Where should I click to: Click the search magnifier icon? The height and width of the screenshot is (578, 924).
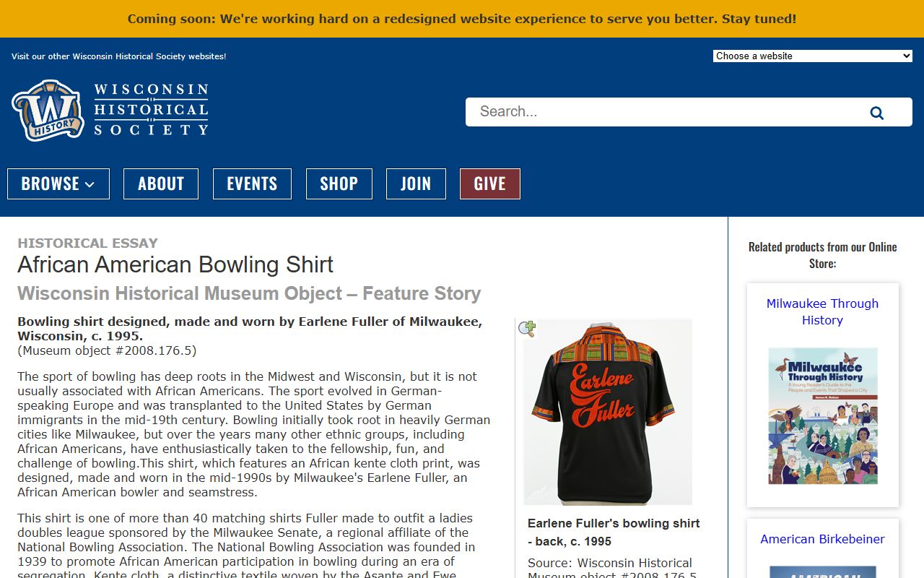tap(876, 113)
